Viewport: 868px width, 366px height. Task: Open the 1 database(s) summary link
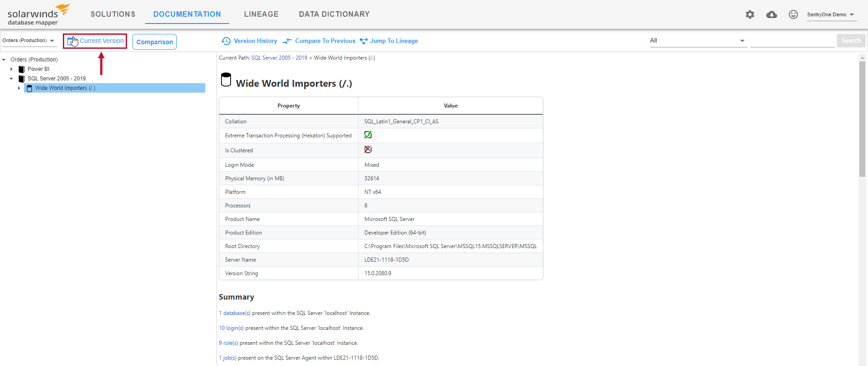tap(235, 313)
